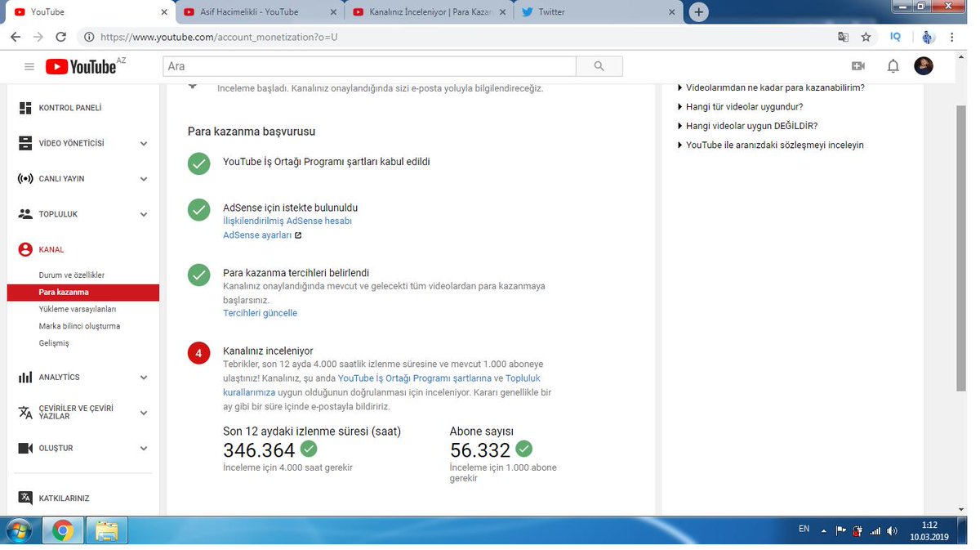Click into the Ara search field
Screen dimensions: 980x550
pos(370,66)
